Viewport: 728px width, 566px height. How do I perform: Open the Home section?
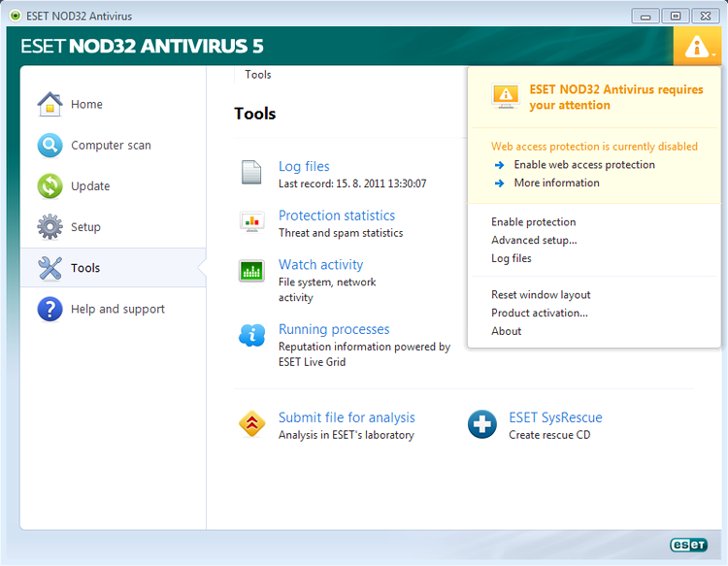point(86,104)
